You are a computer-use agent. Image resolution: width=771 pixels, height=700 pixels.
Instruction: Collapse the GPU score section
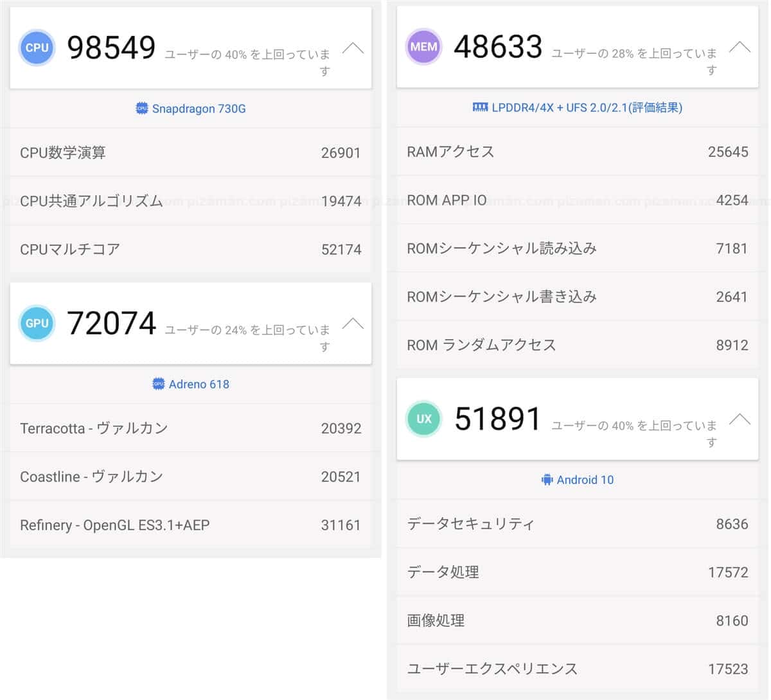click(353, 323)
